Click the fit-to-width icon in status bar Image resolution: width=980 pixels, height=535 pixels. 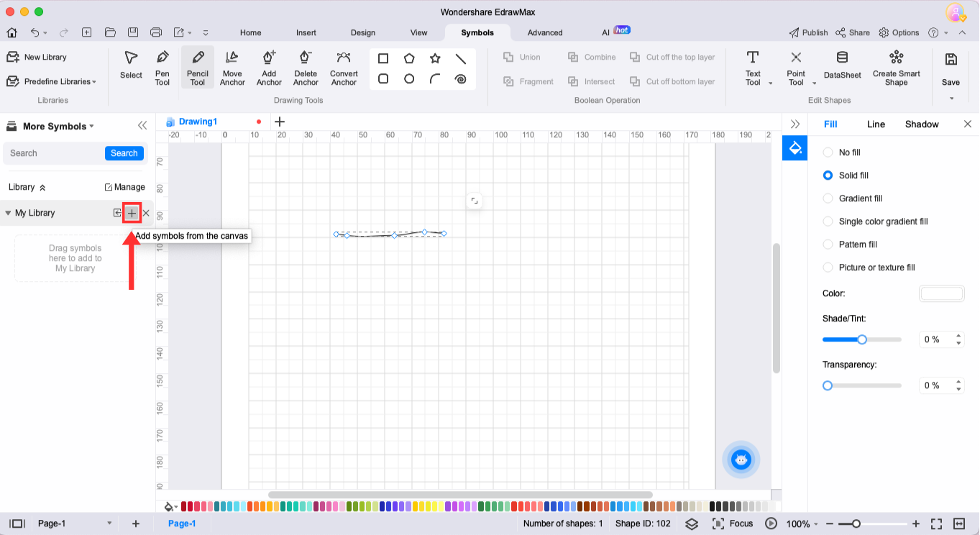pos(959,523)
